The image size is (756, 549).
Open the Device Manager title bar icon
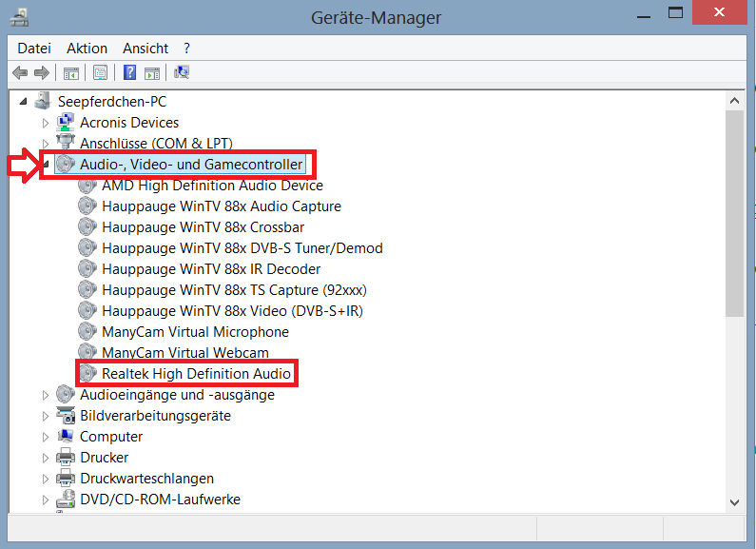pyautogui.click(x=20, y=17)
